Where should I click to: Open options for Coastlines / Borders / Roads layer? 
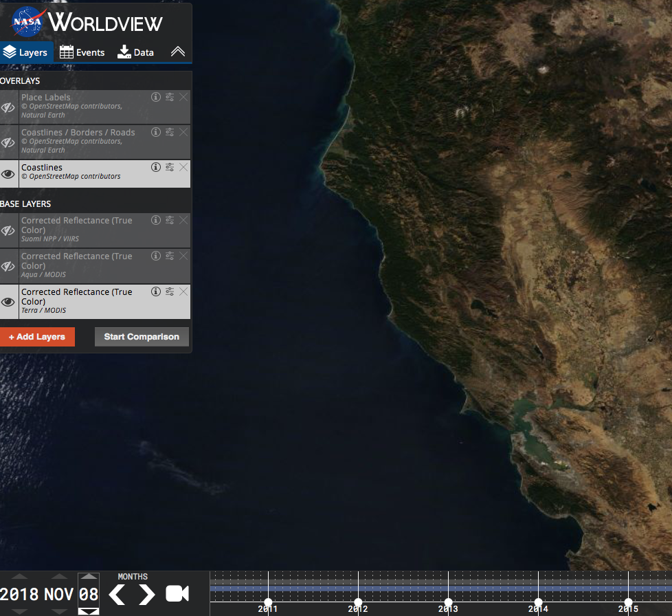coord(170,132)
